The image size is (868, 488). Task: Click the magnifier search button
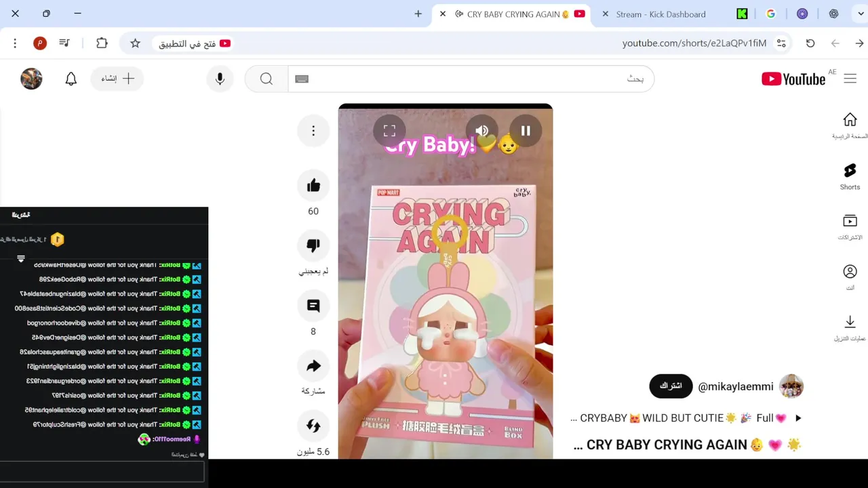[267, 79]
